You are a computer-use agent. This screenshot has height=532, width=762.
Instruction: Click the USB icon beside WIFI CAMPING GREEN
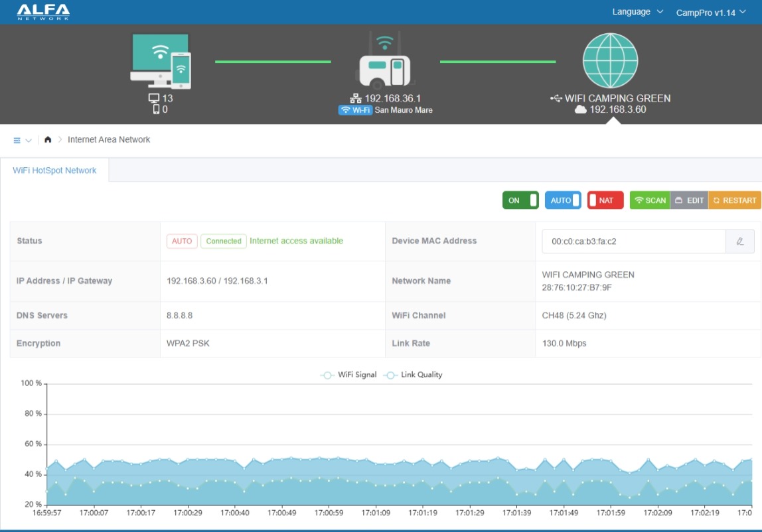556,99
